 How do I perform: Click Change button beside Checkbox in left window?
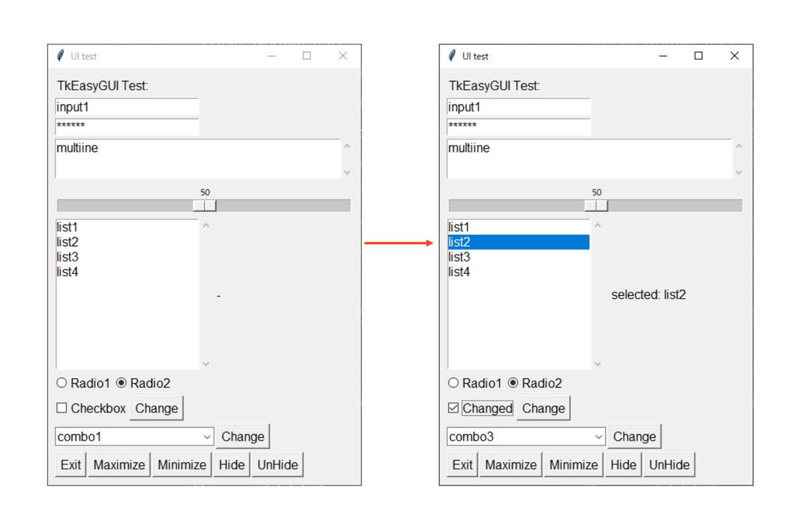click(156, 408)
